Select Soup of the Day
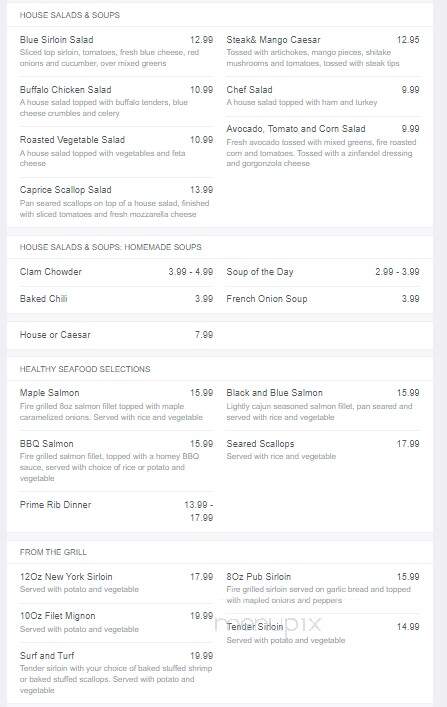Screen dimensions: 447x707 [323, 272]
